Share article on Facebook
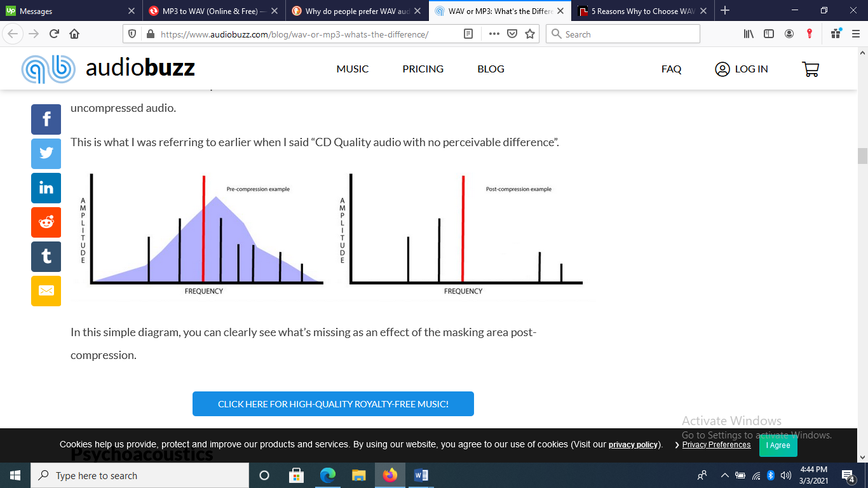 coord(46,119)
